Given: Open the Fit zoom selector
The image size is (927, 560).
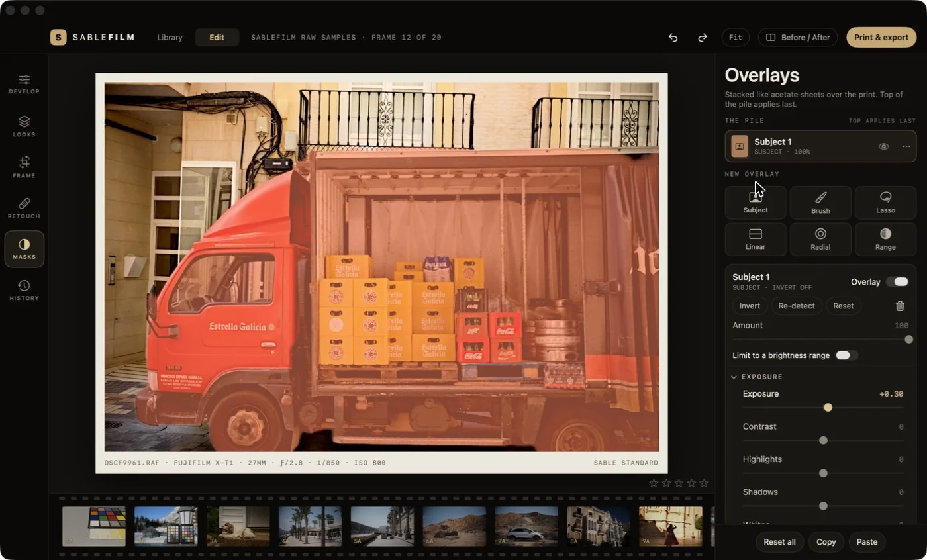Looking at the screenshot, I should point(735,38).
